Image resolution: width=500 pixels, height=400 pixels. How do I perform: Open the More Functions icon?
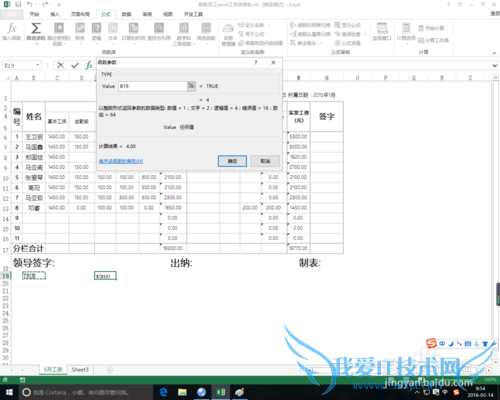[206, 28]
